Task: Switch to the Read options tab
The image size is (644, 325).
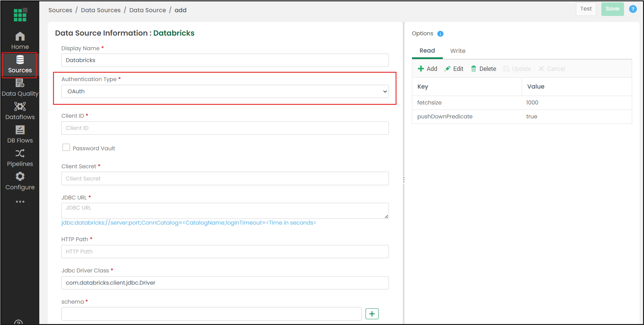Action: point(427,51)
